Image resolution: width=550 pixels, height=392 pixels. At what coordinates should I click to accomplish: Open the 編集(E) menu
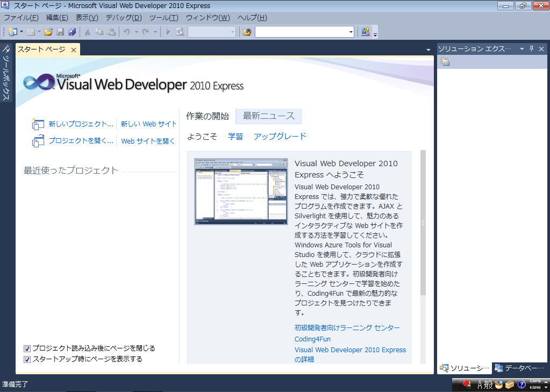coord(57,18)
